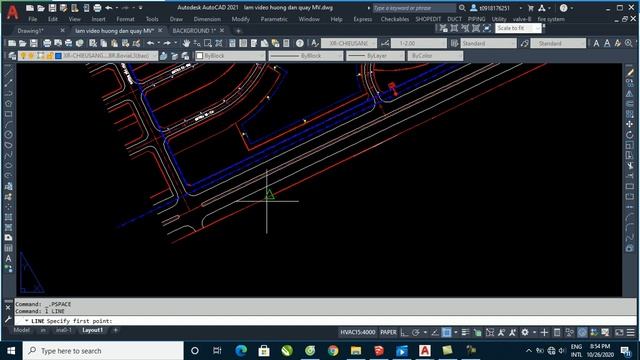The height and width of the screenshot is (360, 640).
Task: Click the command line input field
Action: pos(326,321)
